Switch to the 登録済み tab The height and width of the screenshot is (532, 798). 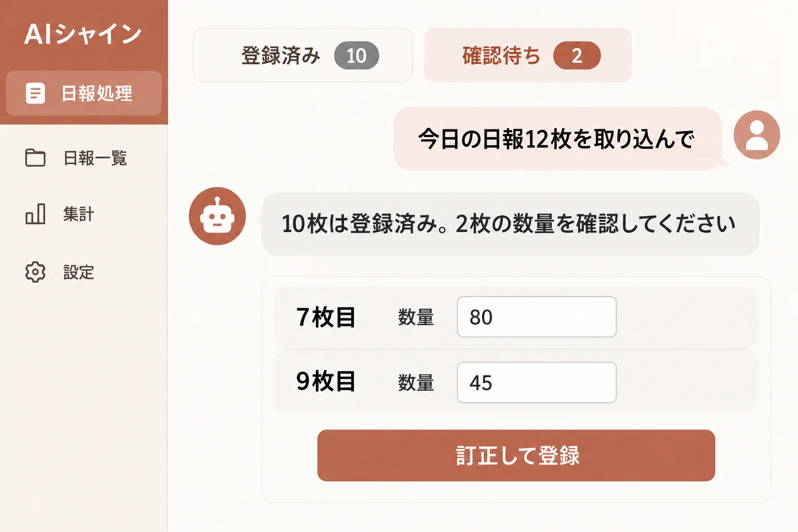click(303, 55)
